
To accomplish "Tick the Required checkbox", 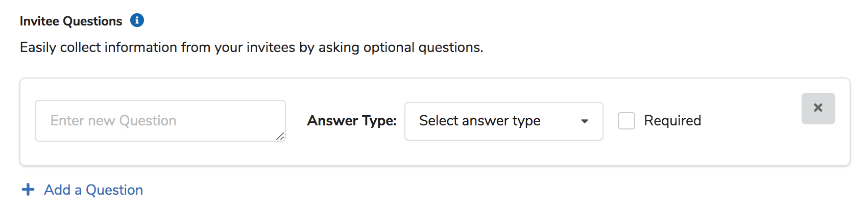I will [x=626, y=121].
